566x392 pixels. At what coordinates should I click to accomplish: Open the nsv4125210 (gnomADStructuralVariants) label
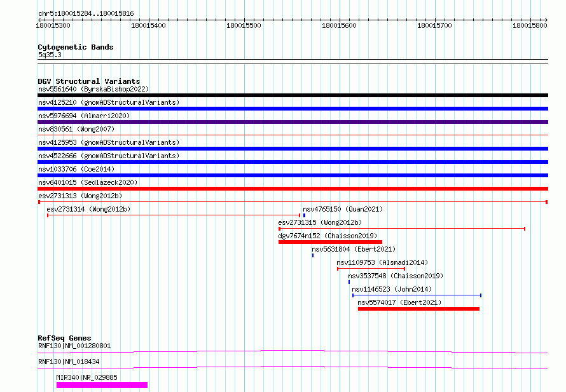(109, 102)
